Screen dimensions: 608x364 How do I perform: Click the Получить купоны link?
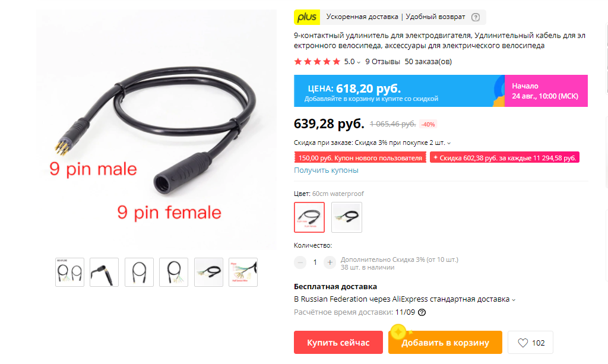pyautogui.click(x=326, y=170)
